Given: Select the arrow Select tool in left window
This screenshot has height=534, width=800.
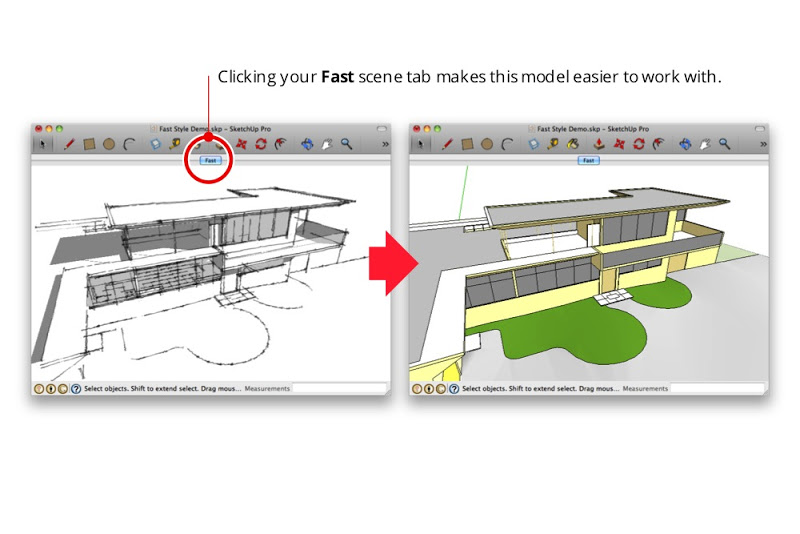Looking at the screenshot, I should [42, 144].
